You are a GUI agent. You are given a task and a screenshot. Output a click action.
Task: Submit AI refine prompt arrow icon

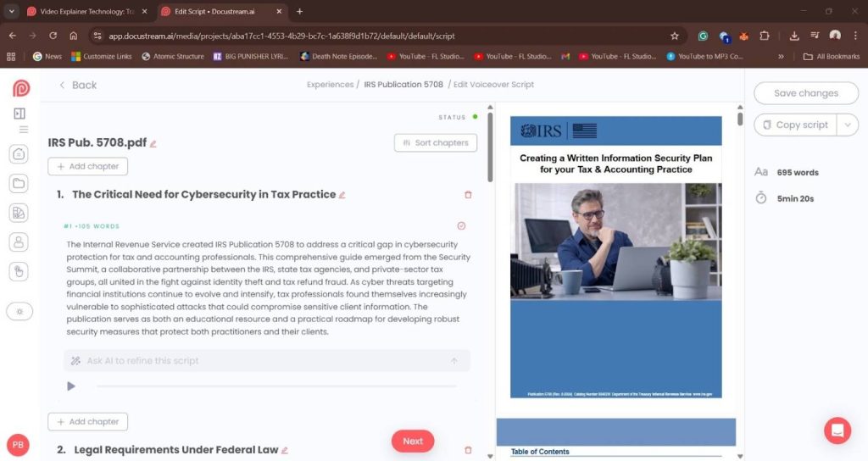tap(454, 361)
